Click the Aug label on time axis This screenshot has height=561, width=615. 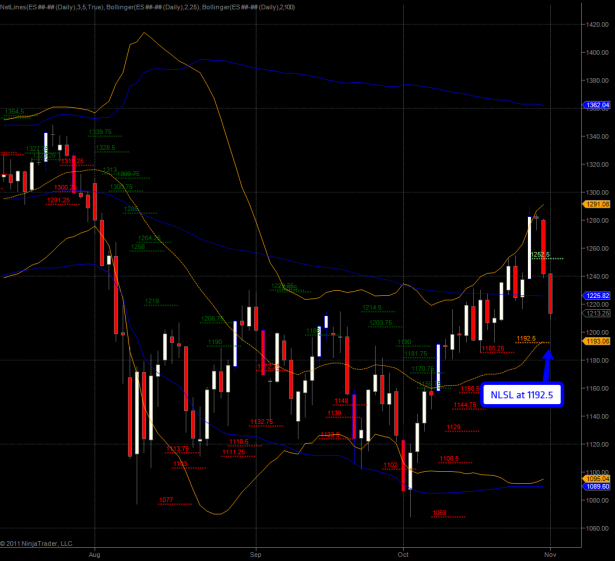[95, 552]
